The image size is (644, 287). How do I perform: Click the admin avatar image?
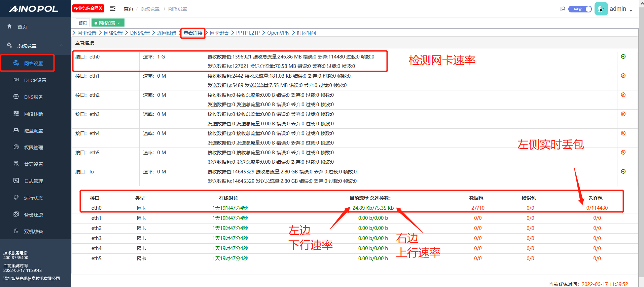tap(601, 9)
